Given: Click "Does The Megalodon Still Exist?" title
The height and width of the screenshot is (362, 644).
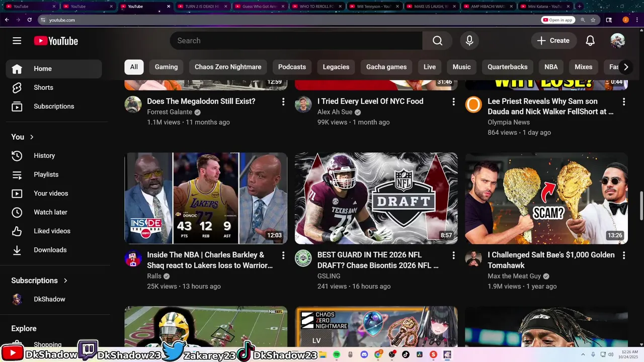Looking at the screenshot, I should (201, 101).
